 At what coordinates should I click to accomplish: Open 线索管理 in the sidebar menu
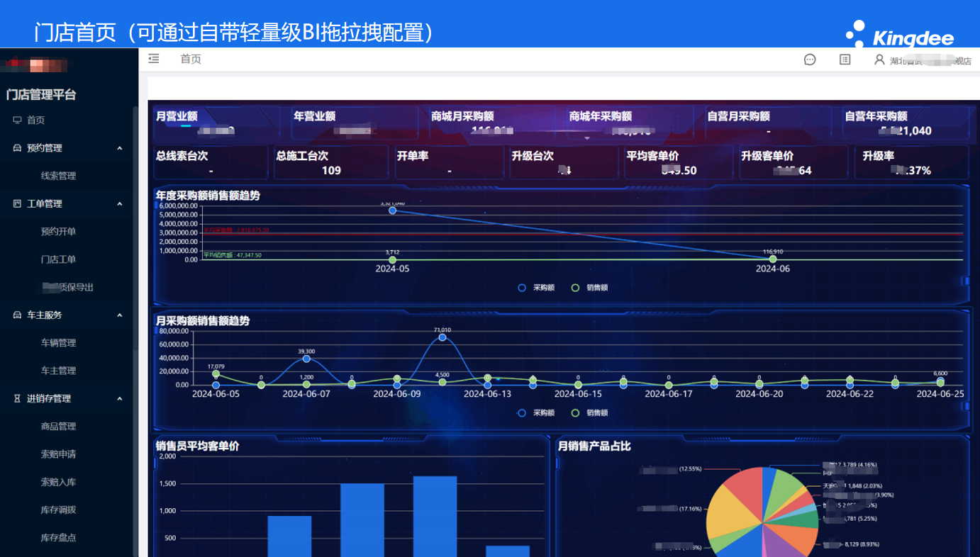58,176
